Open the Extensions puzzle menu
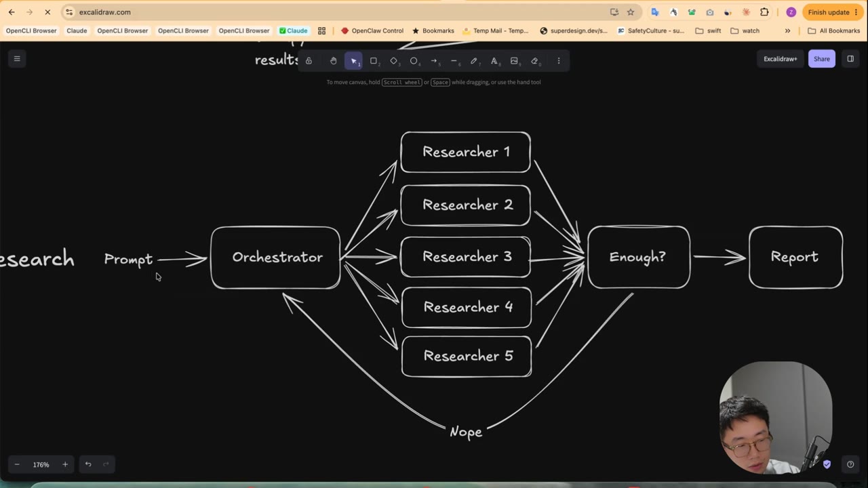 [765, 12]
